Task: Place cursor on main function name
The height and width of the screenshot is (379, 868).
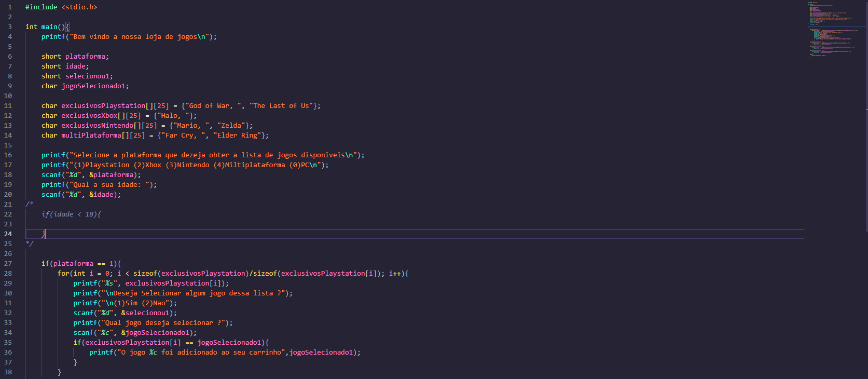Action: (49, 27)
